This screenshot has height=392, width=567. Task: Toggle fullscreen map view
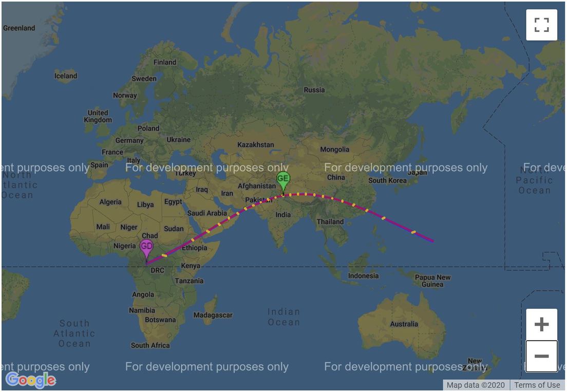tap(541, 25)
